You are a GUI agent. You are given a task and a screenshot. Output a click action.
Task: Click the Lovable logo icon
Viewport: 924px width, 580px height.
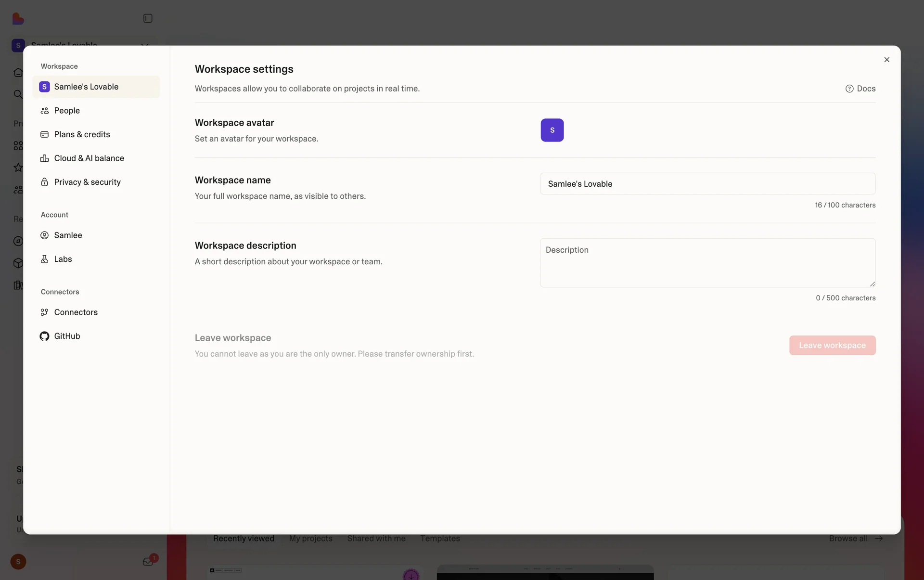pyautogui.click(x=18, y=19)
